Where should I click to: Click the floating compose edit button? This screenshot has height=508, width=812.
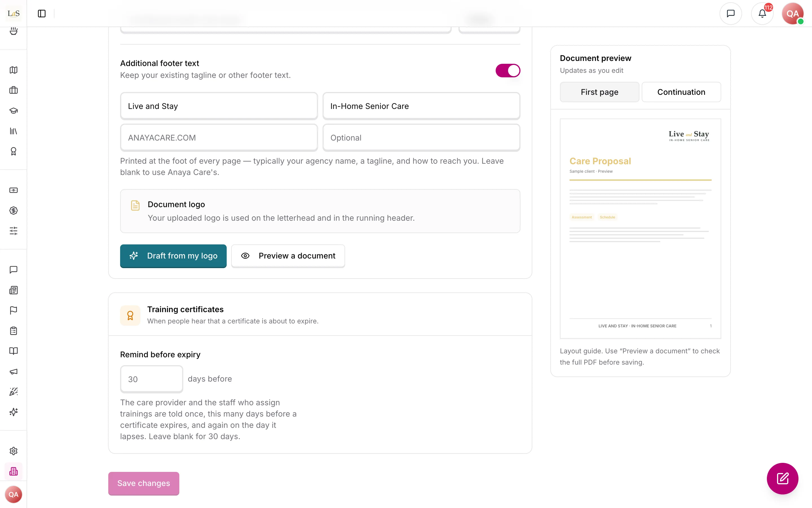click(782, 478)
